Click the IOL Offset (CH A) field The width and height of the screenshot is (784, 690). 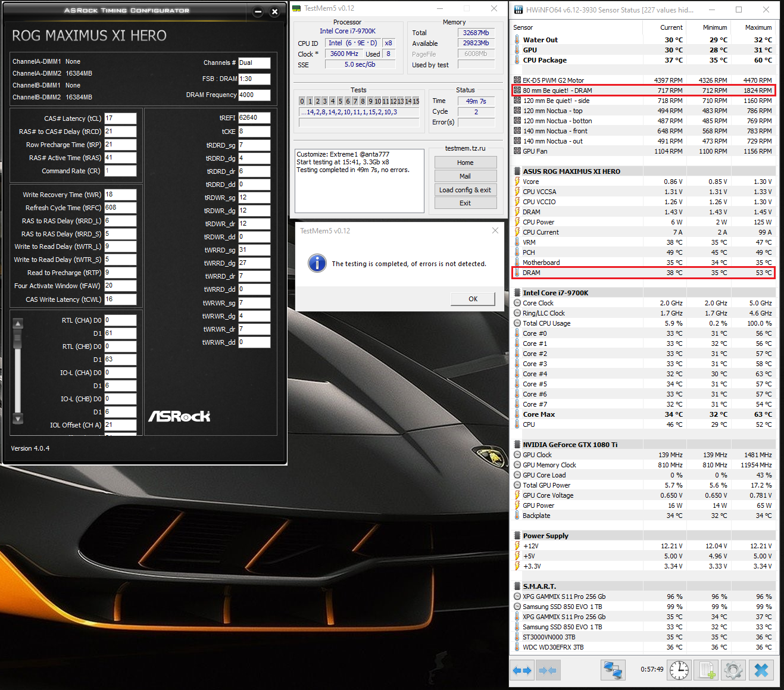point(120,425)
